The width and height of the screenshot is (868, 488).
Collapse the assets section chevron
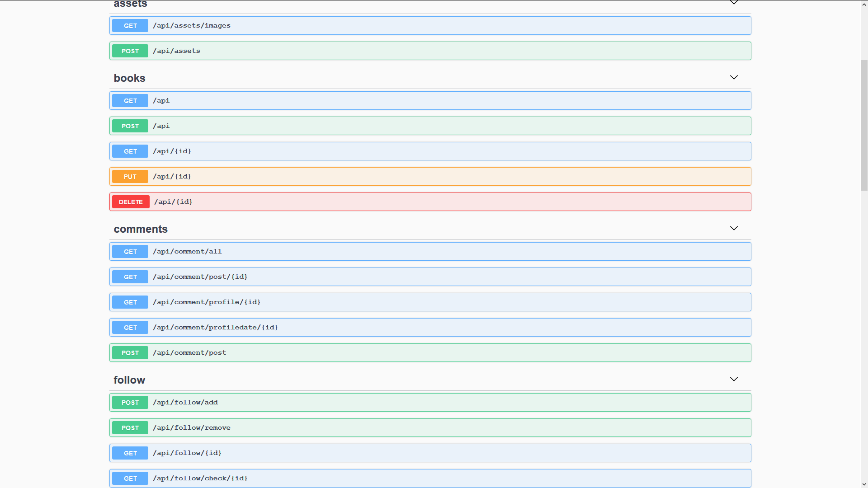pos(734,3)
